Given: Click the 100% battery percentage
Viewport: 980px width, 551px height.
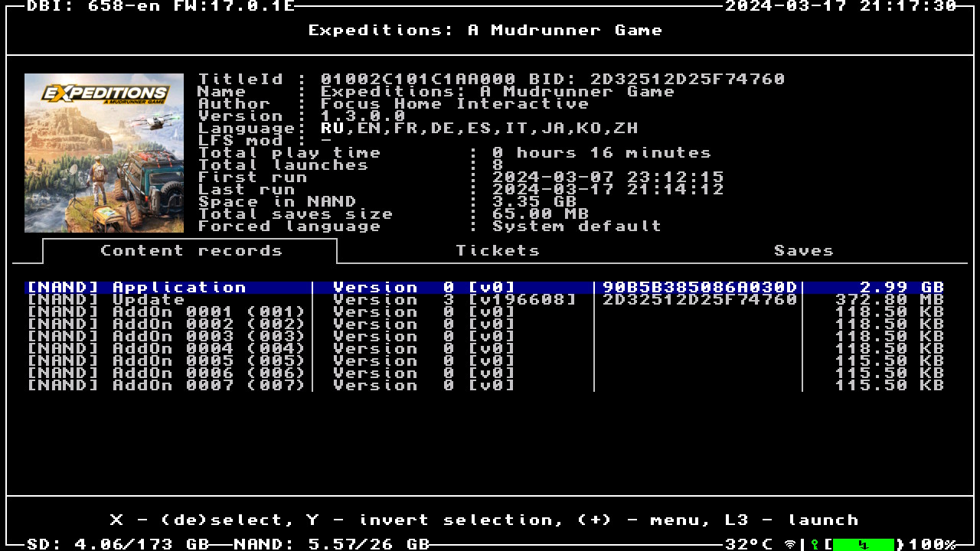Looking at the screenshot, I should (933, 544).
